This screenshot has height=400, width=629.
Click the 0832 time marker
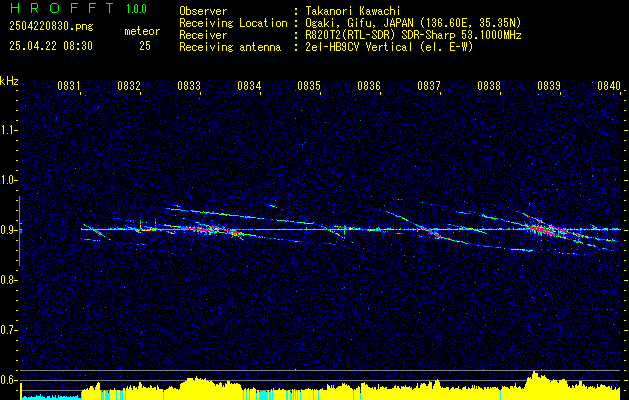(x=129, y=86)
